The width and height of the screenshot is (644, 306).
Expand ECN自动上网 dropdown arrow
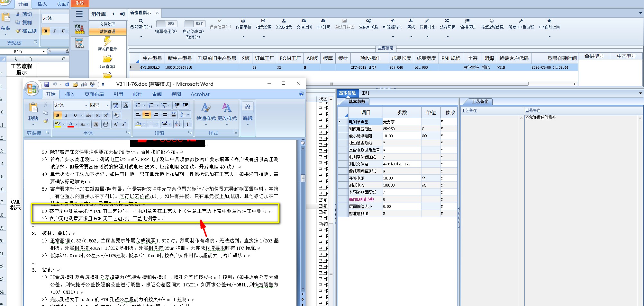pyautogui.click(x=549, y=37)
